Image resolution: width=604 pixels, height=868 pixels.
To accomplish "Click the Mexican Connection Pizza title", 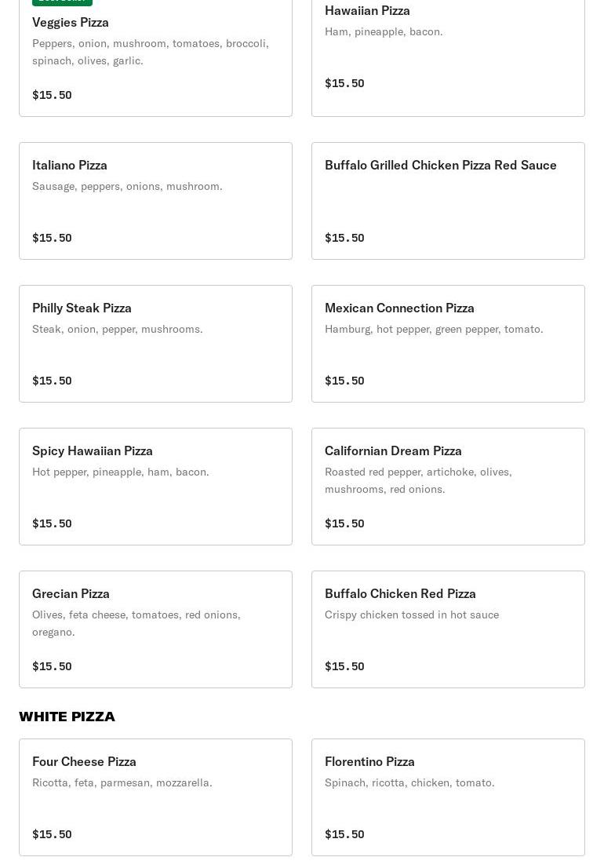I will 399,308.
